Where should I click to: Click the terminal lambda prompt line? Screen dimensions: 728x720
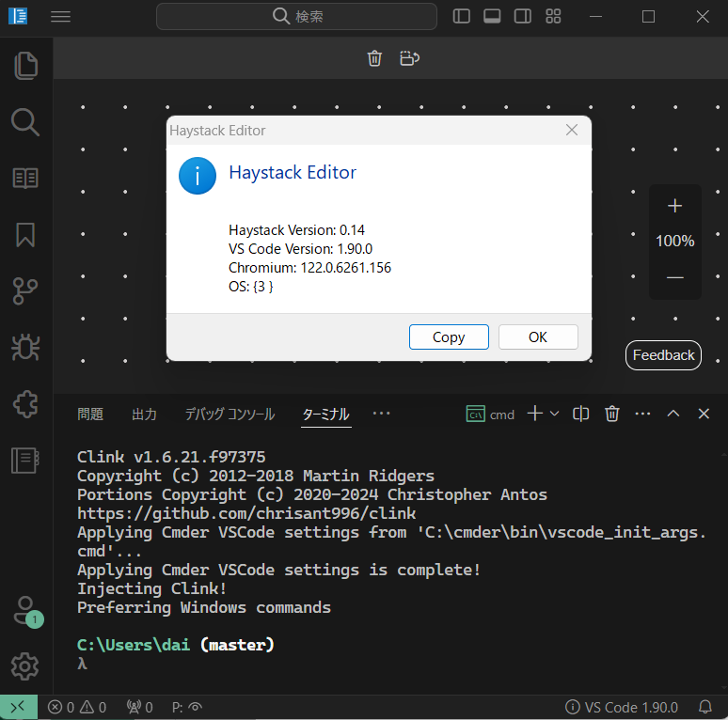82,664
